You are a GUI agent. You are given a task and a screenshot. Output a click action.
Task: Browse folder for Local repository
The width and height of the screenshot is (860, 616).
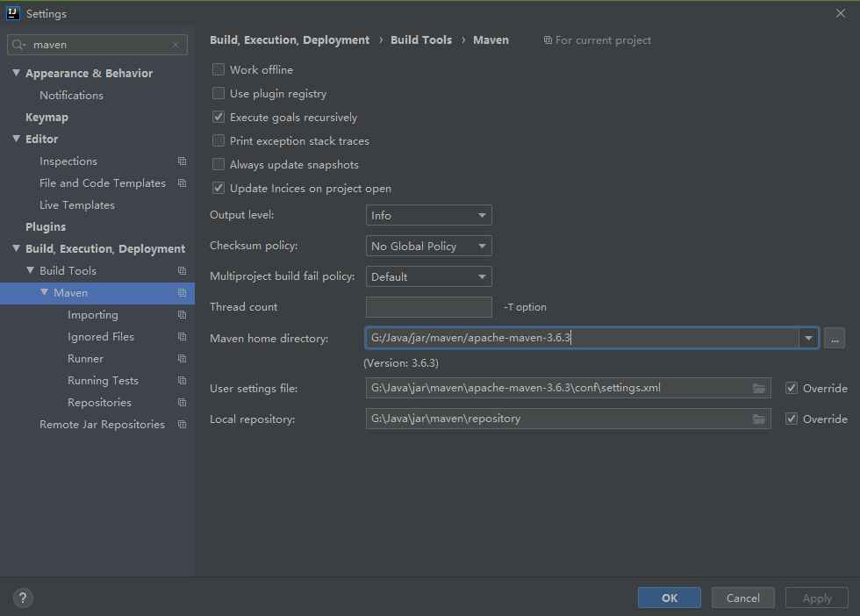tap(759, 419)
